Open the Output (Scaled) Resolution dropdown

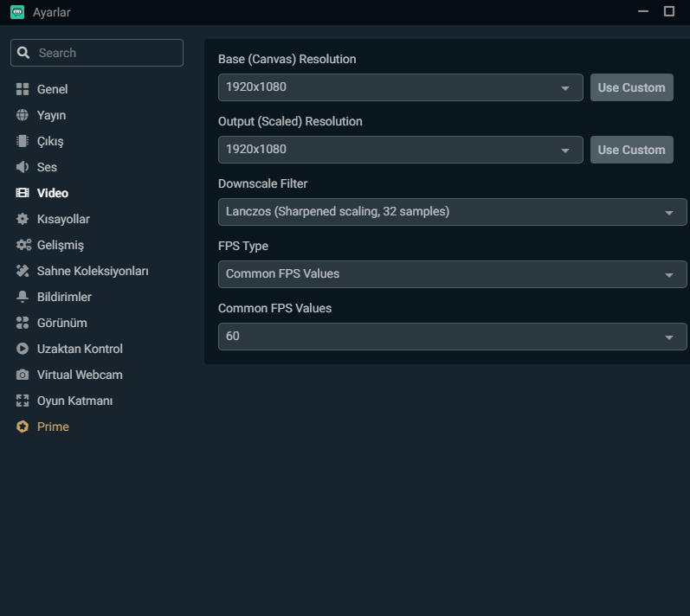pos(400,150)
